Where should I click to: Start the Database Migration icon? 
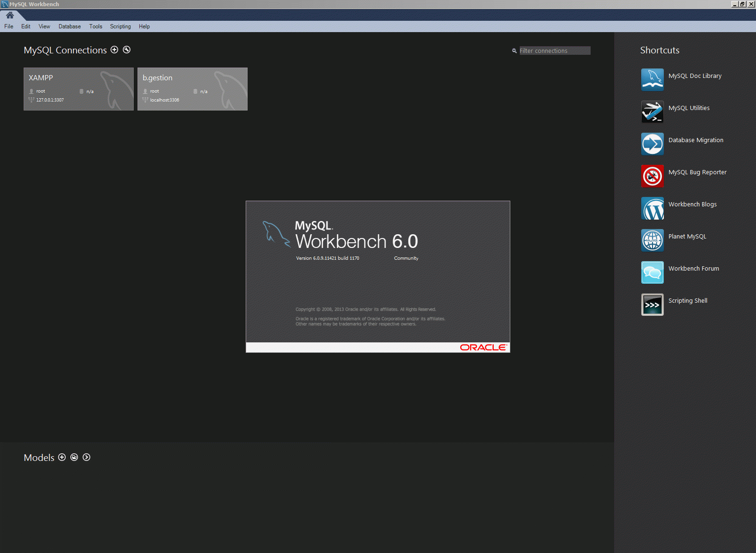tap(653, 144)
